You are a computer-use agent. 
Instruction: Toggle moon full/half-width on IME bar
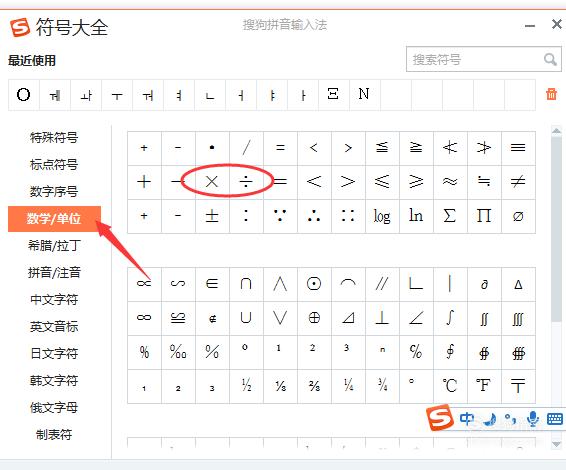490,419
